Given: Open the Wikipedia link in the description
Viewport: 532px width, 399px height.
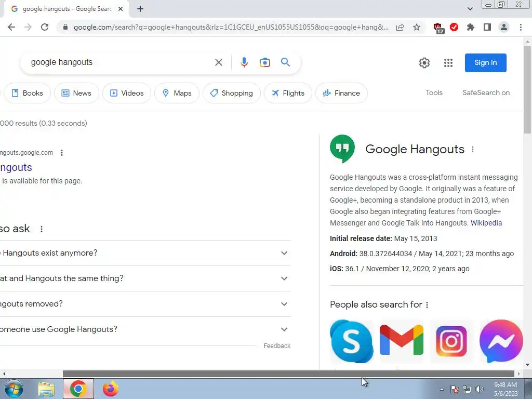Looking at the screenshot, I should pyautogui.click(x=486, y=223).
